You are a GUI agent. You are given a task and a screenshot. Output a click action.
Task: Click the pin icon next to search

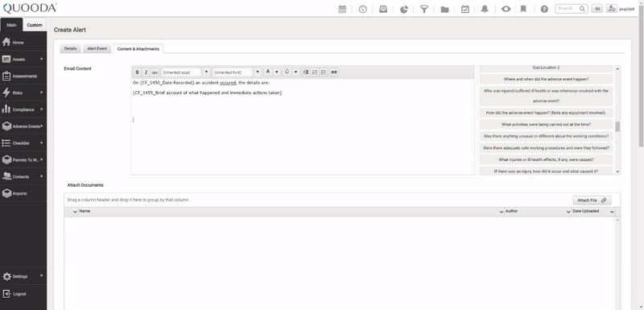[597, 9]
